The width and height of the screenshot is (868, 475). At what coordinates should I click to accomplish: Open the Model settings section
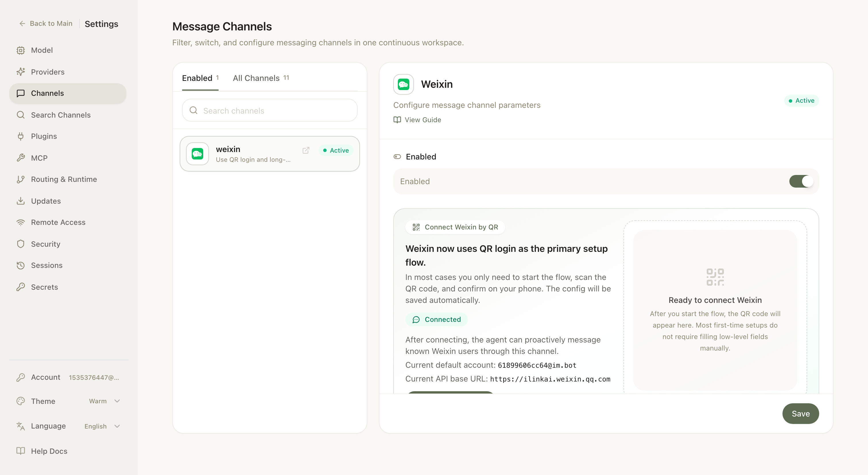[42, 50]
